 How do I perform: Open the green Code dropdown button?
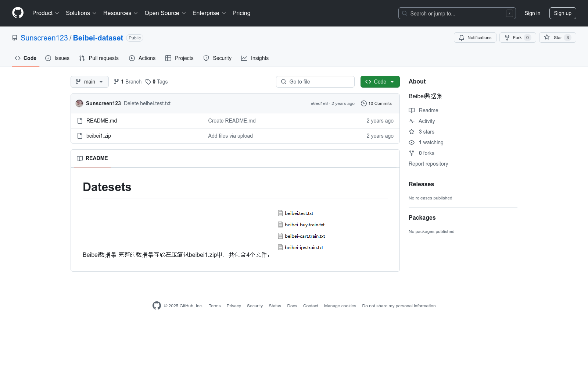coord(380,82)
